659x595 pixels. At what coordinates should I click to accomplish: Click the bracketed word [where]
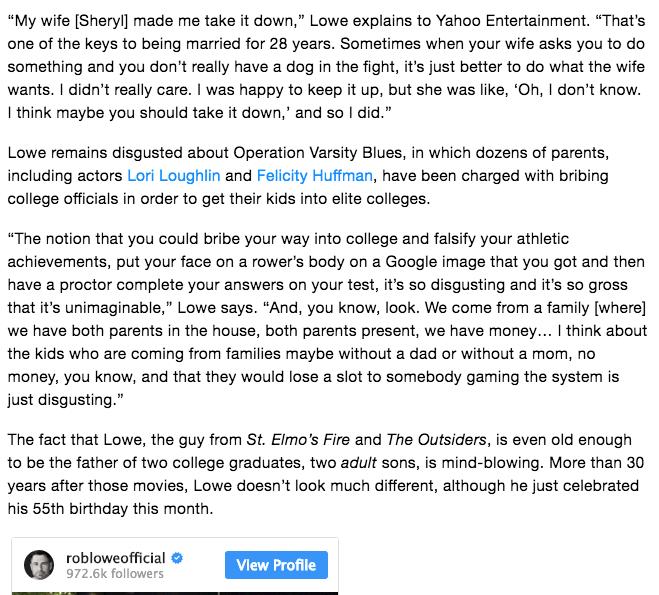point(620,308)
